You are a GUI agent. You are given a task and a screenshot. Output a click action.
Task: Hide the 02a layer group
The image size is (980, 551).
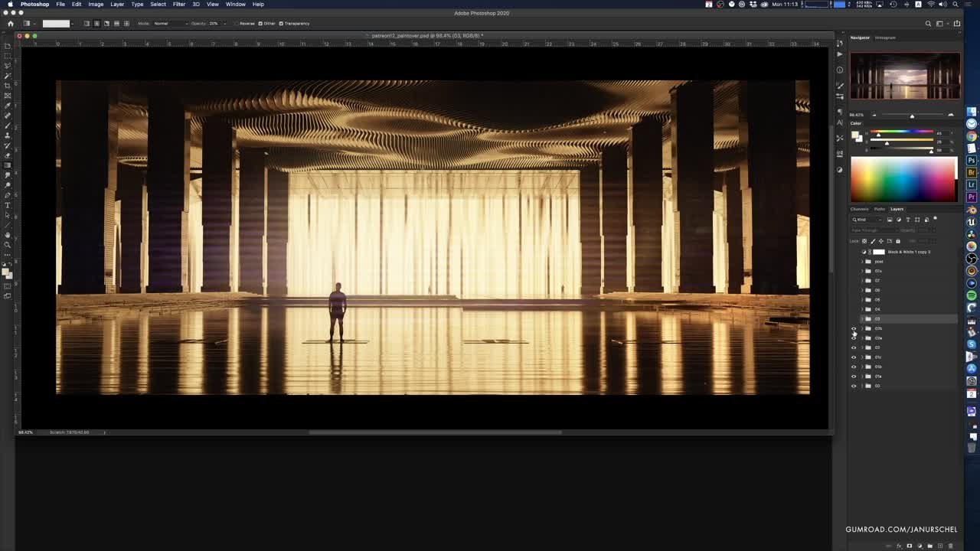pyautogui.click(x=854, y=337)
